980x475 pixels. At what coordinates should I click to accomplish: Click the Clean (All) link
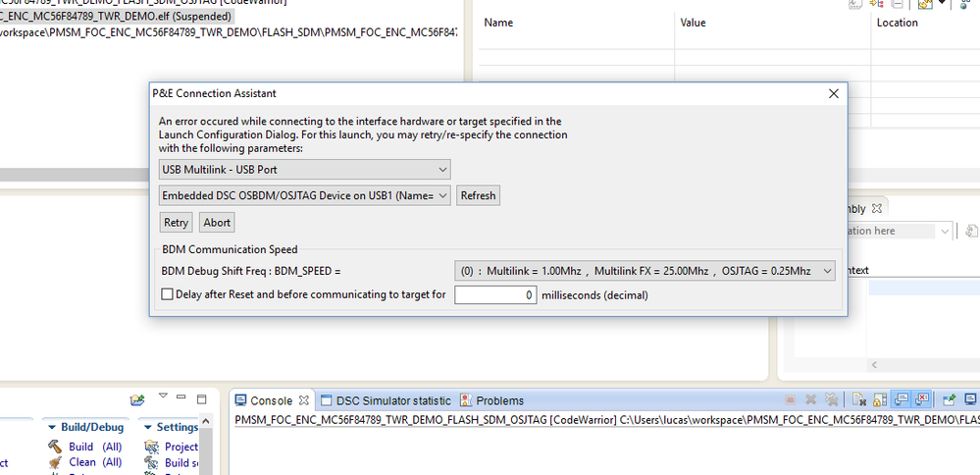tap(95, 462)
